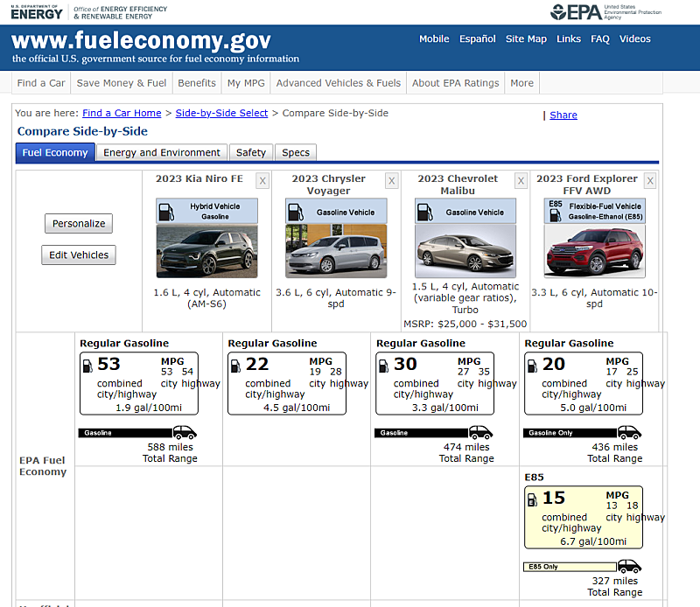Click the E85 Flexible-Fuel Vehicle pump icon
The image size is (700, 607).
point(556,211)
